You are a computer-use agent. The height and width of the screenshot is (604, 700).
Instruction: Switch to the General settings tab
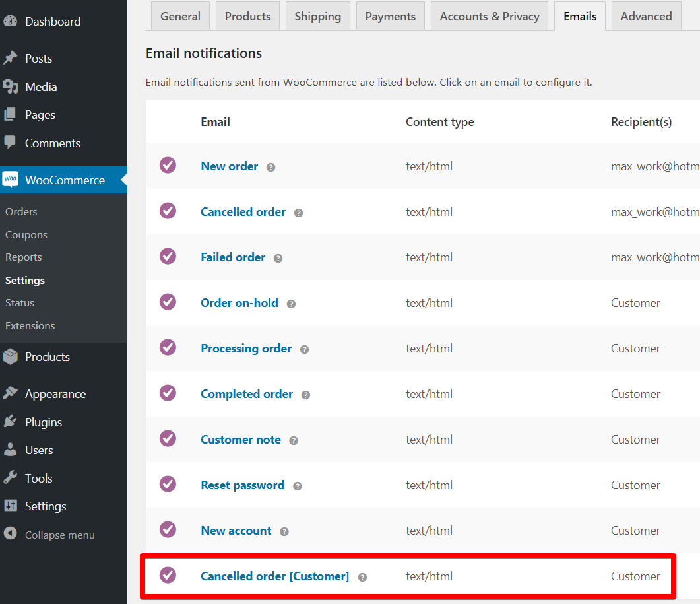pyautogui.click(x=180, y=16)
